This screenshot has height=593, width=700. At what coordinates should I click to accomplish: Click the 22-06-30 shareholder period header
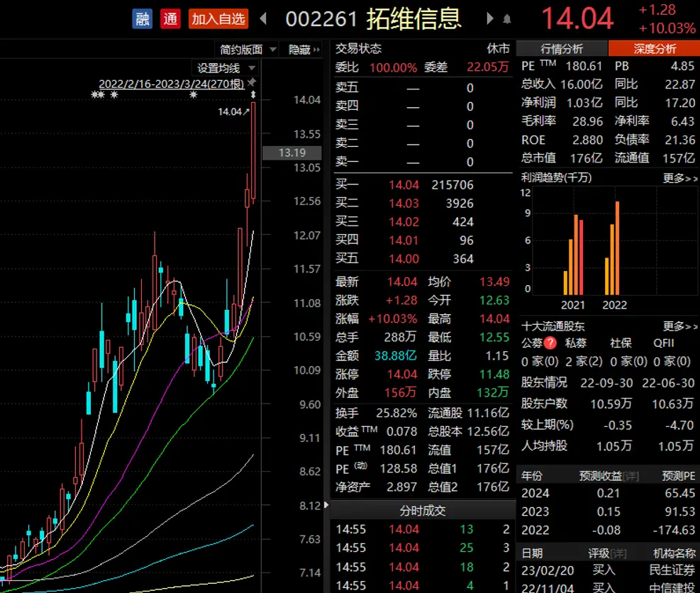click(x=668, y=383)
